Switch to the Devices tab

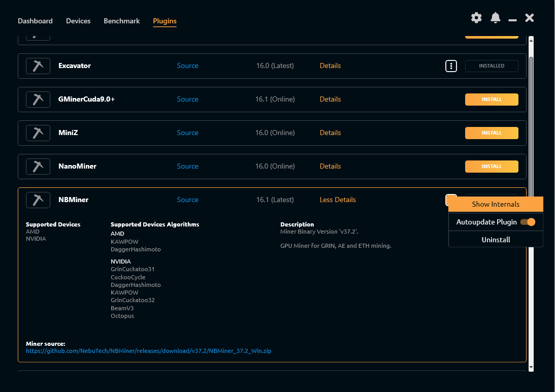pos(78,21)
